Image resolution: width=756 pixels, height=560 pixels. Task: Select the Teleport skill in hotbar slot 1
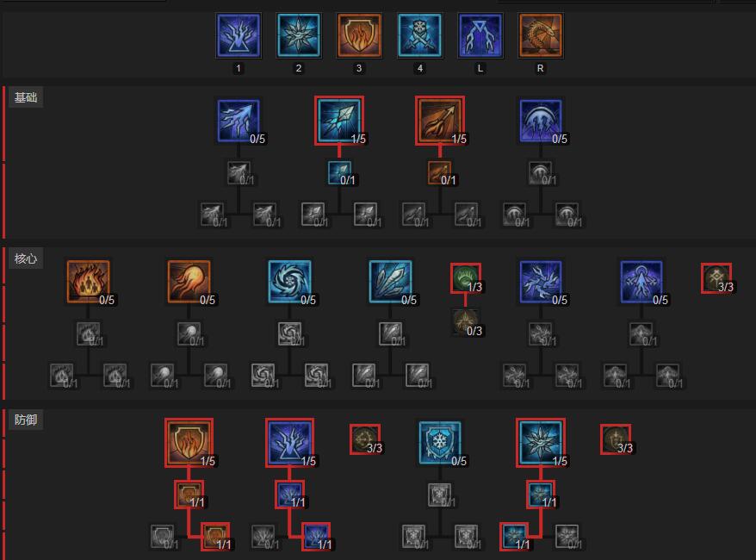[x=239, y=35]
